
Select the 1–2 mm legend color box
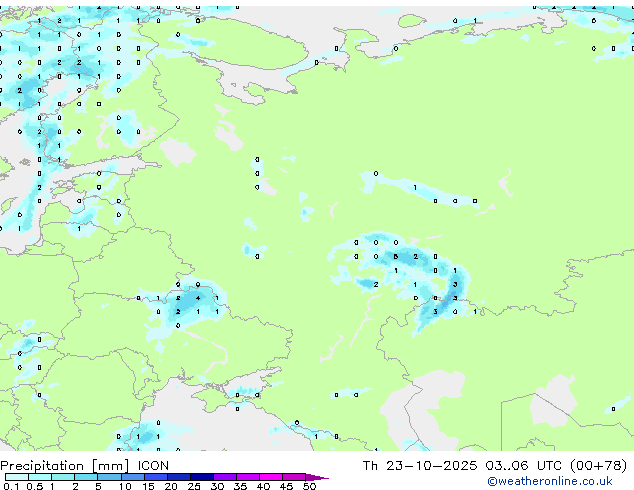pyautogui.click(x=63, y=477)
